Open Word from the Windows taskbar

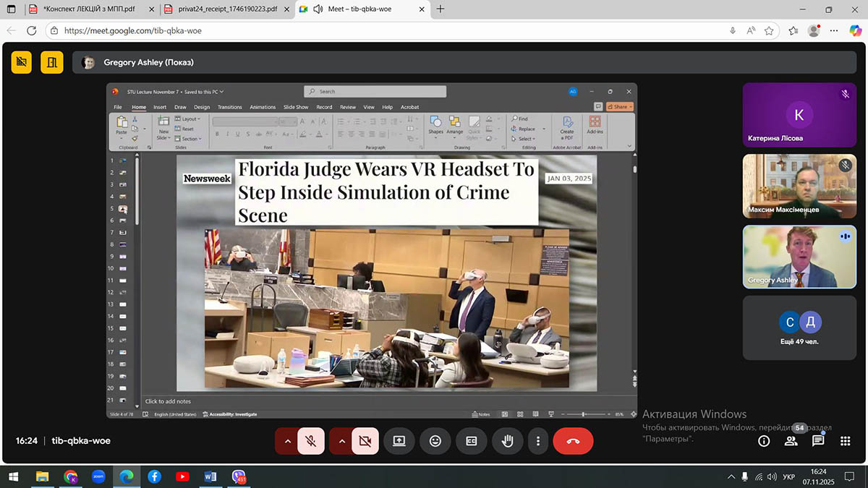pyautogui.click(x=210, y=476)
